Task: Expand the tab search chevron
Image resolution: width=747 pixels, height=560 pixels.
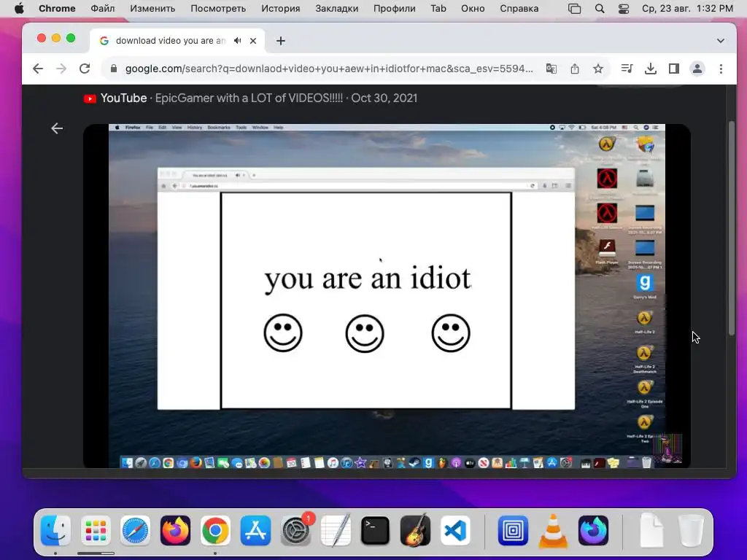Action: pyautogui.click(x=720, y=41)
